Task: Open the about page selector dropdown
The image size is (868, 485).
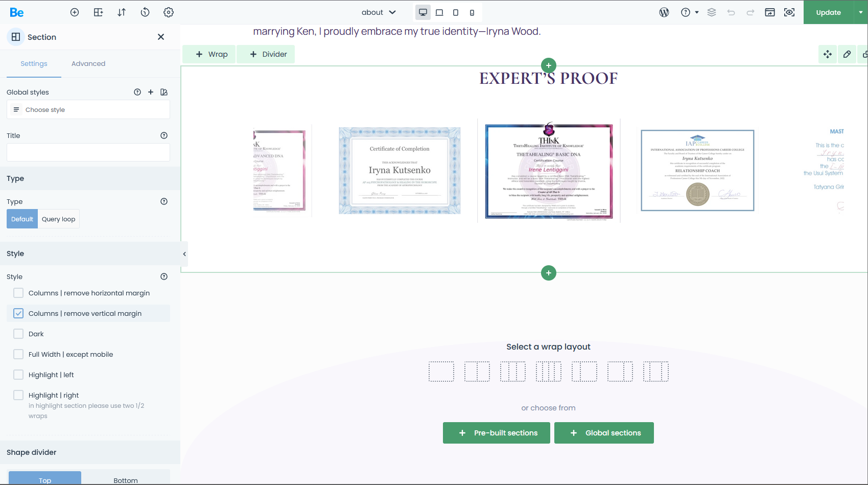Action: tap(379, 12)
